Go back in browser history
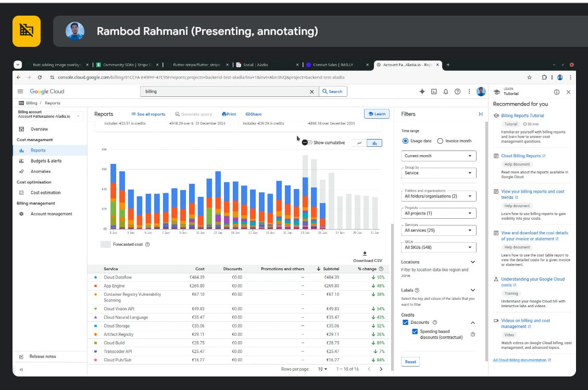588x390 pixels. tap(18, 77)
